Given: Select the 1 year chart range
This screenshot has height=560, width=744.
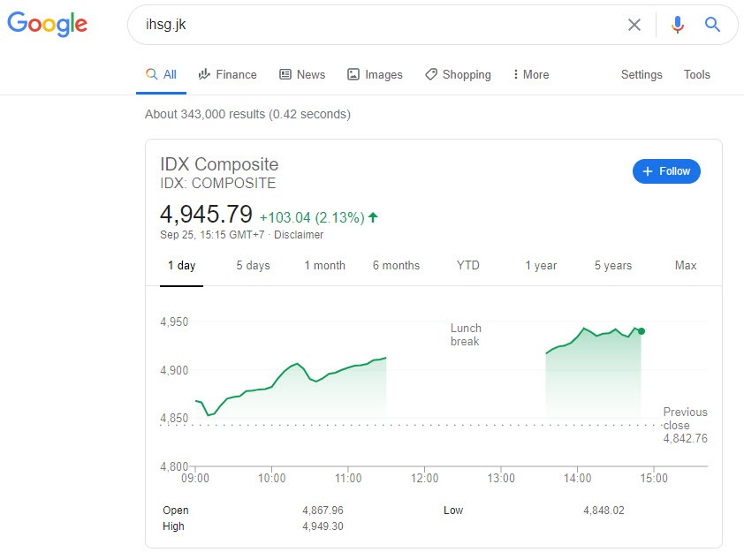Looking at the screenshot, I should click(541, 266).
